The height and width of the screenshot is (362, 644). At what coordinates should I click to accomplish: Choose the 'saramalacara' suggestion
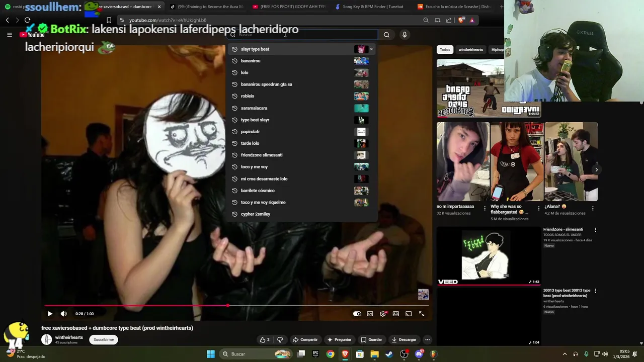(302, 108)
